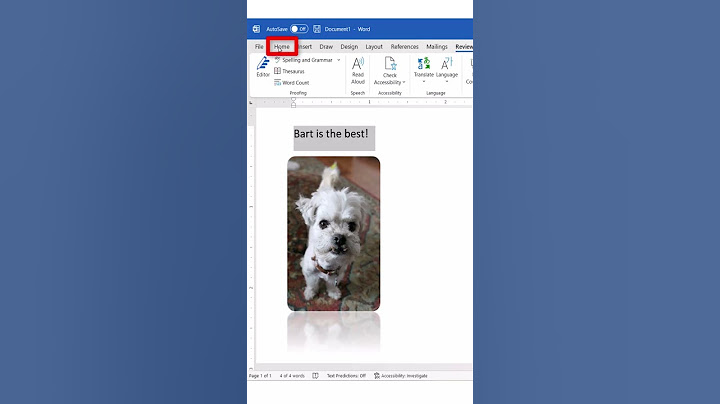The image size is (720, 404).
Task: Click 'Text Predictions: Off' in status bar
Action: 346,376
